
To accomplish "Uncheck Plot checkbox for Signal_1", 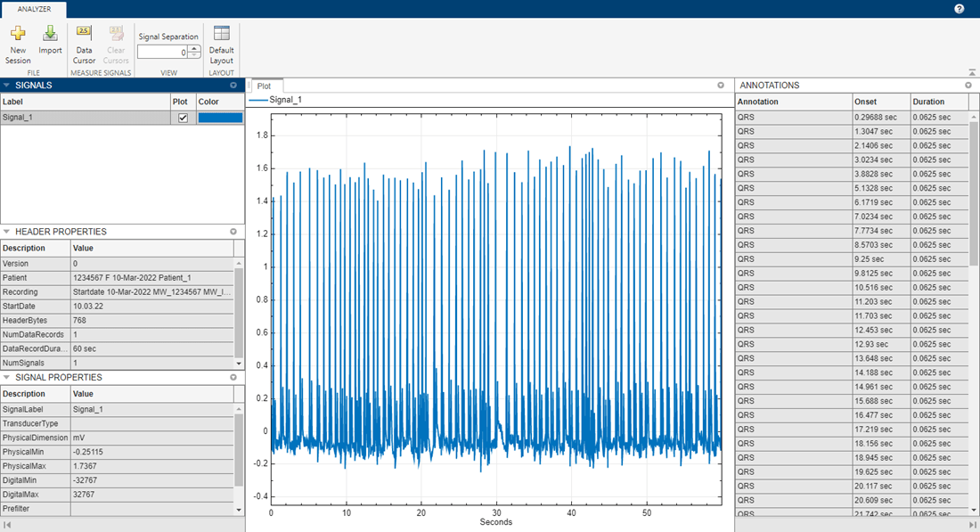I will 184,118.
